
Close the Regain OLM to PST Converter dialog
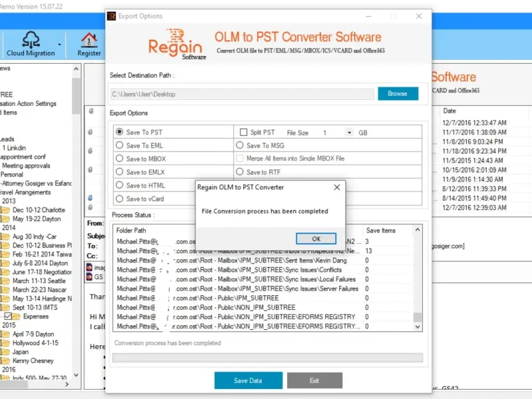[x=336, y=188]
